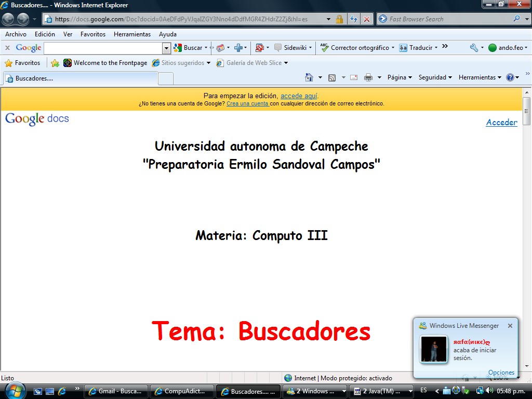Click the Refresh icon beside the address bar

pyautogui.click(x=354, y=19)
